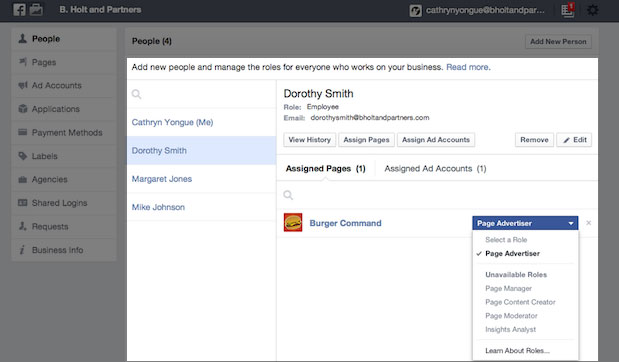Click the account avatar icon beside cathrynyongue email
This screenshot has width=619, height=362.
click(415, 10)
